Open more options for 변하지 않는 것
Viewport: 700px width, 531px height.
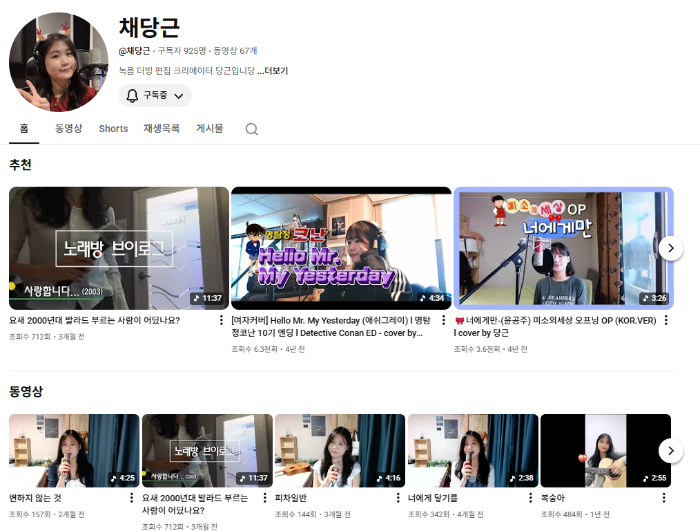pyautogui.click(x=131, y=498)
